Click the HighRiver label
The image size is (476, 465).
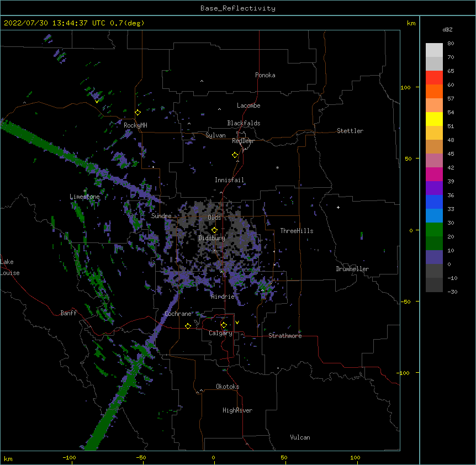[237, 410]
